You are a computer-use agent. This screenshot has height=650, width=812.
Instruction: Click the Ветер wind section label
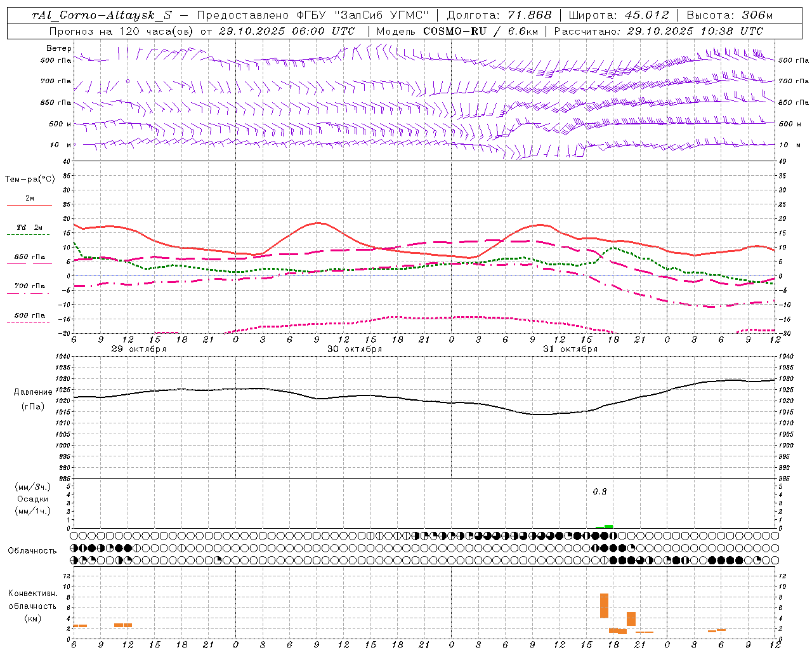tap(58, 48)
